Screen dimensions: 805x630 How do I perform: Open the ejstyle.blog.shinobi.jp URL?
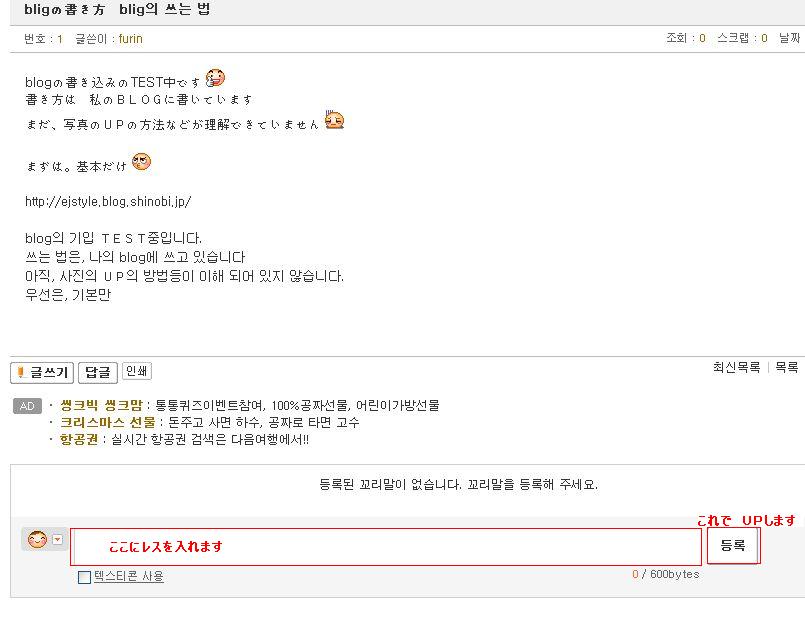pos(108,201)
